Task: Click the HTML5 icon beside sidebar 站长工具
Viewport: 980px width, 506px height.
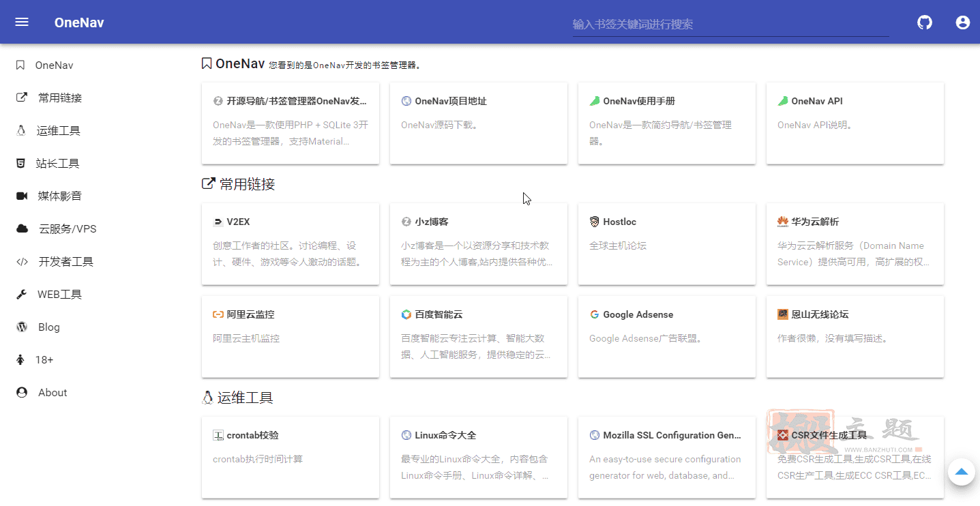Action: (x=20, y=163)
